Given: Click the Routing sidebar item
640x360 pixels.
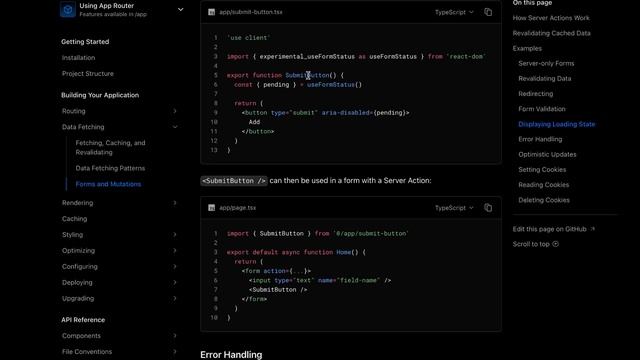Looking at the screenshot, I should tap(73, 111).
